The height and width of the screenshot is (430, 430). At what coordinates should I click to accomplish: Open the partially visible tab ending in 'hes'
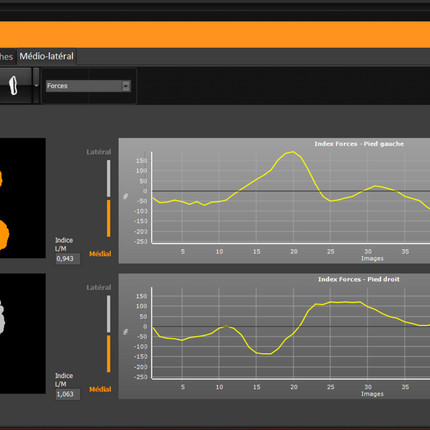[x=7, y=57]
